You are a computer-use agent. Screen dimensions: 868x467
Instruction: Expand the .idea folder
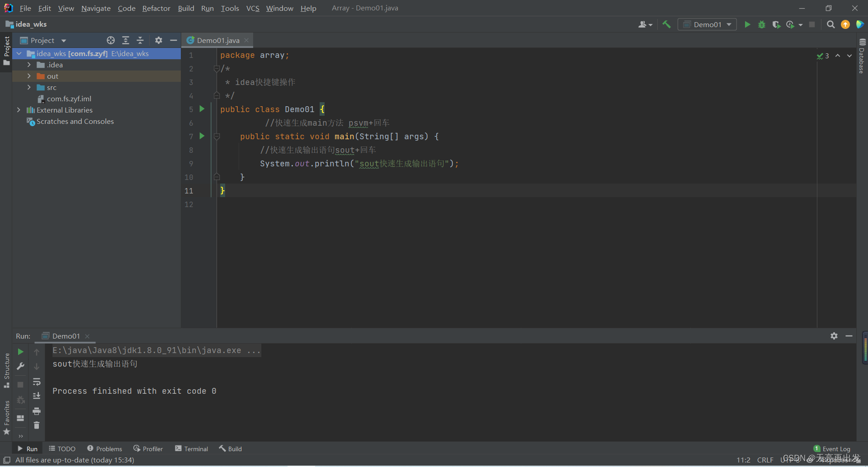(29, 65)
